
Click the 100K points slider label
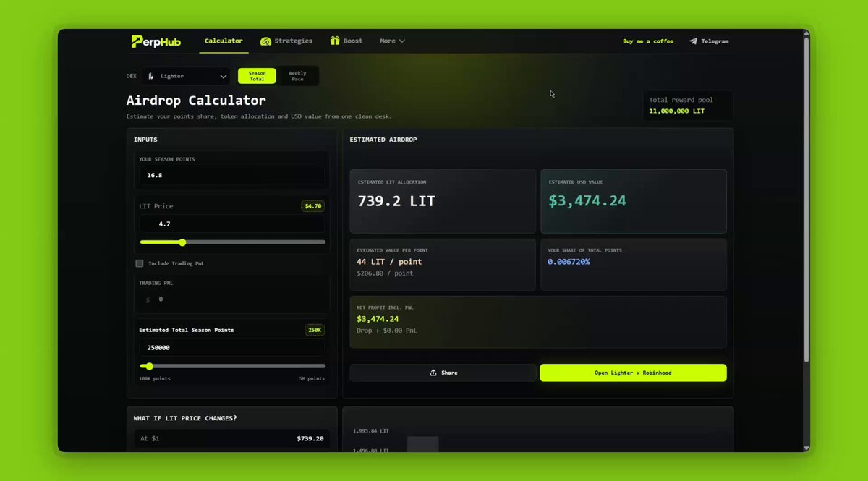point(155,378)
